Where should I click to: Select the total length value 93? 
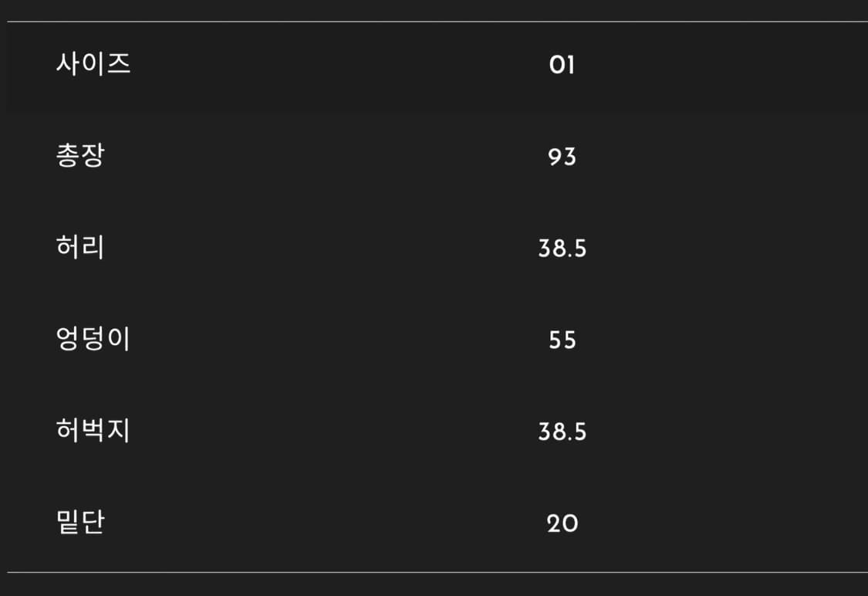click(x=562, y=157)
